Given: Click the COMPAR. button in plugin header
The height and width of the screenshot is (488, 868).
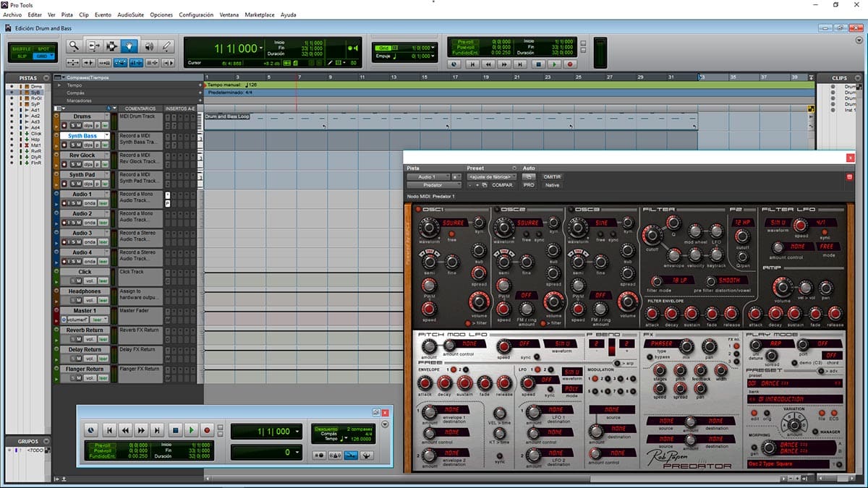Looking at the screenshot, I should pyautogui.click(x=503, y=185).
